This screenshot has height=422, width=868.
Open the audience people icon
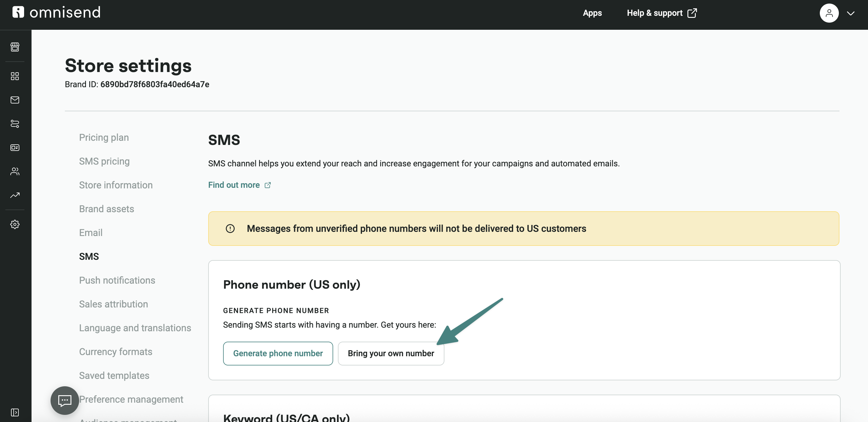[15, 171]
